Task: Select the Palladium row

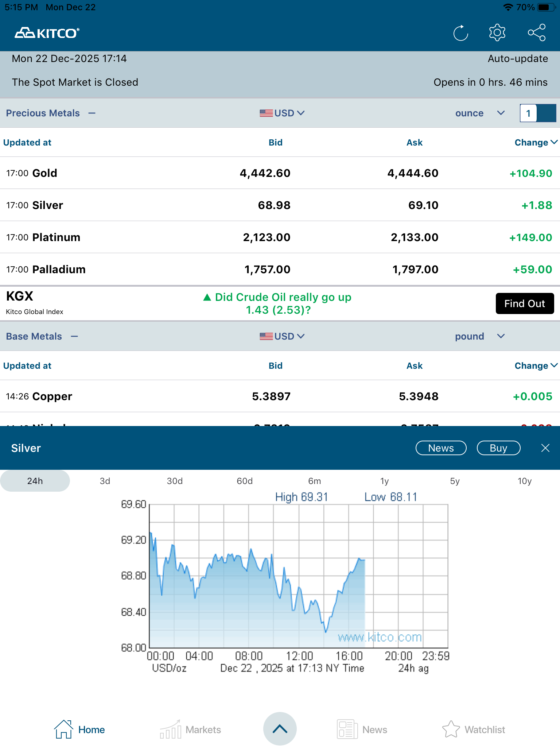Action: pos(280,269)
